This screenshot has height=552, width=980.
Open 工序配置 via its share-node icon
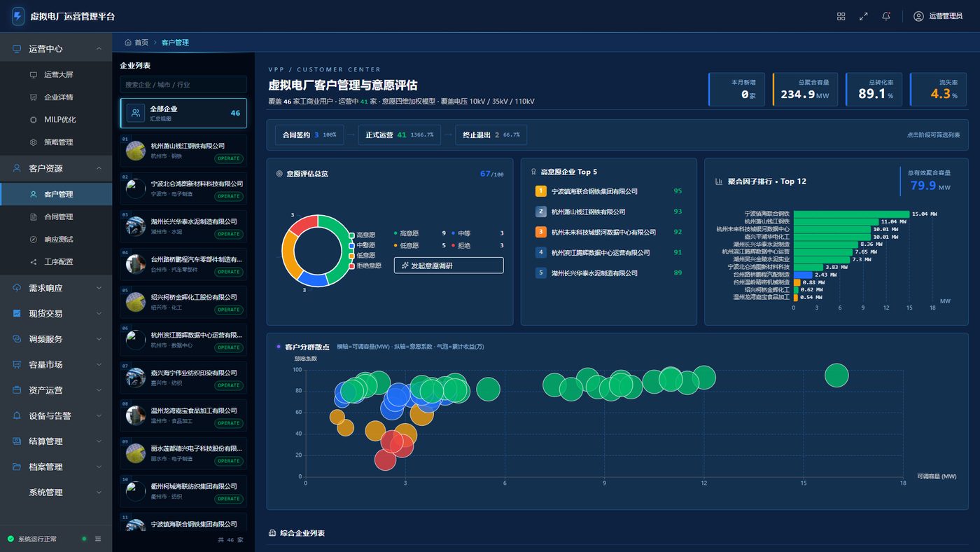click(33, 261)
